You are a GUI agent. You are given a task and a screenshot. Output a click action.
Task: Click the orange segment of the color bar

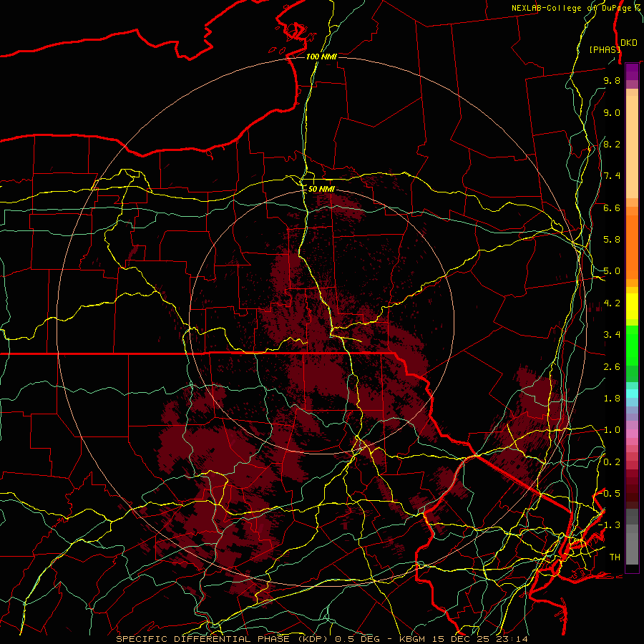(632, 248)
